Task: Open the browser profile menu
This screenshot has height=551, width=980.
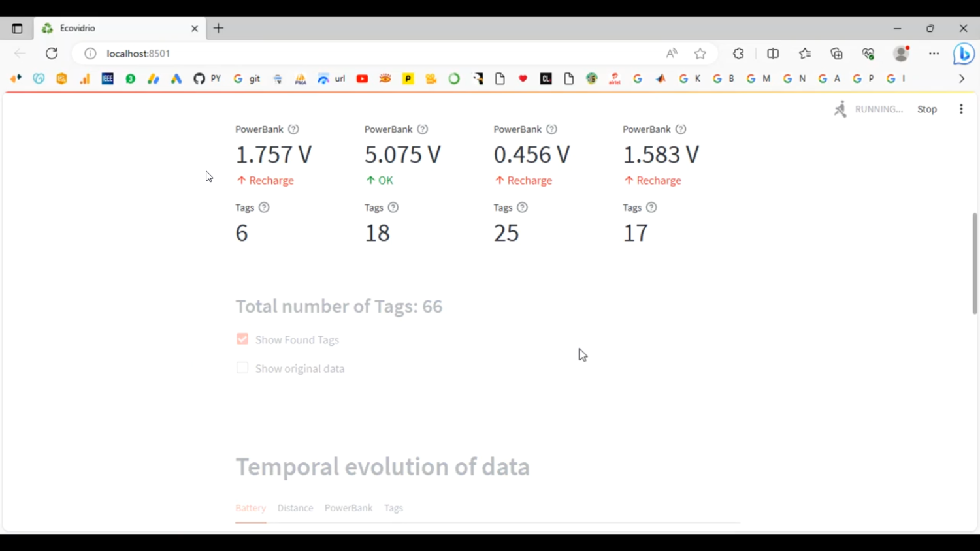Action: 902,54
